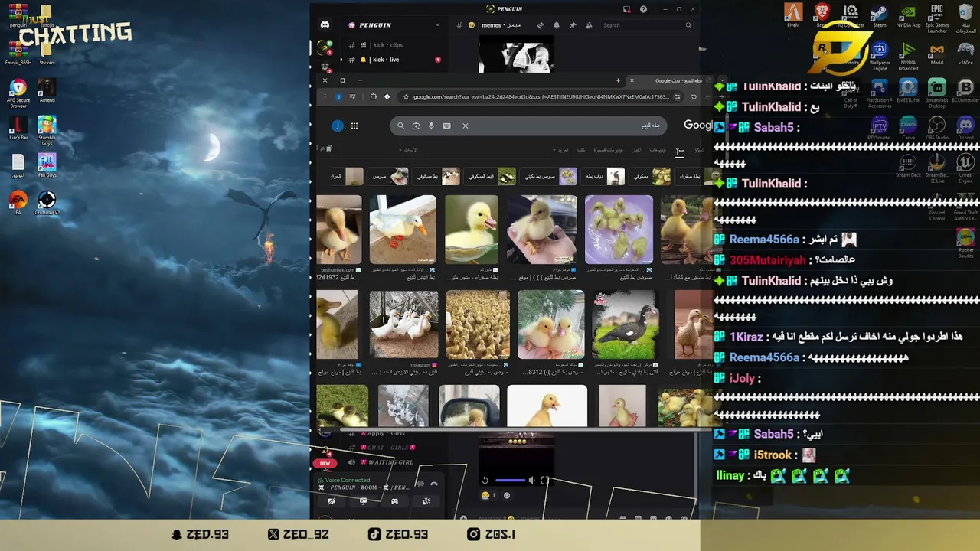Expand the Google More tabs dropdown
This screenshot has height=551, width=980.
tap(560, 150)
